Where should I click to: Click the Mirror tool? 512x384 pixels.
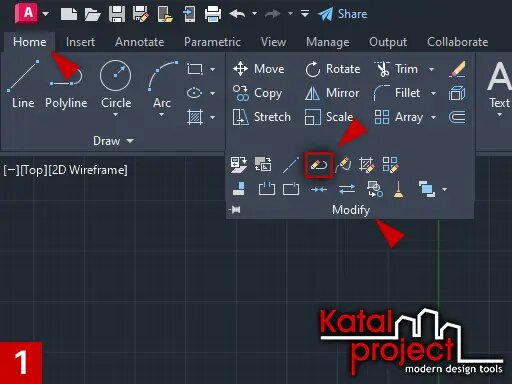click(332, 93)
